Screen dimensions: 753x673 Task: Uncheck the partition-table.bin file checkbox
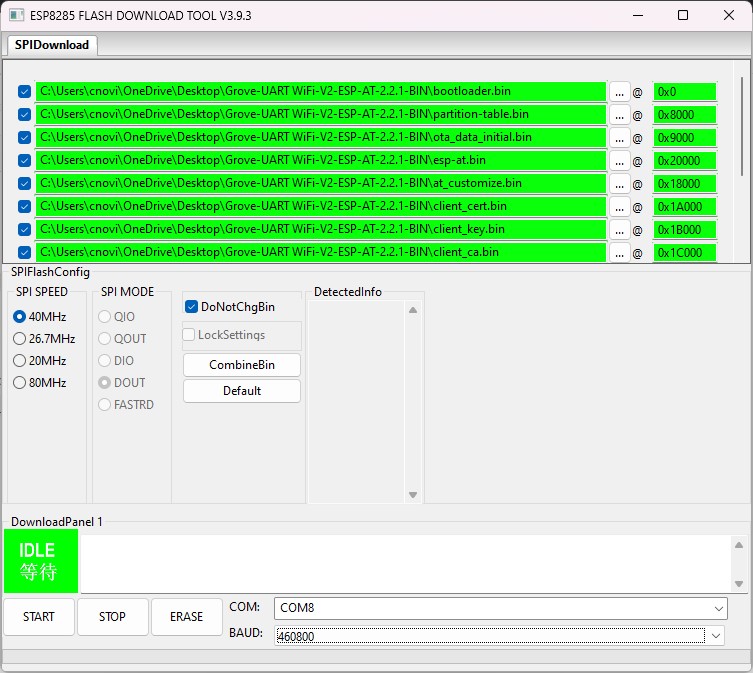click(x=24, y=114)
